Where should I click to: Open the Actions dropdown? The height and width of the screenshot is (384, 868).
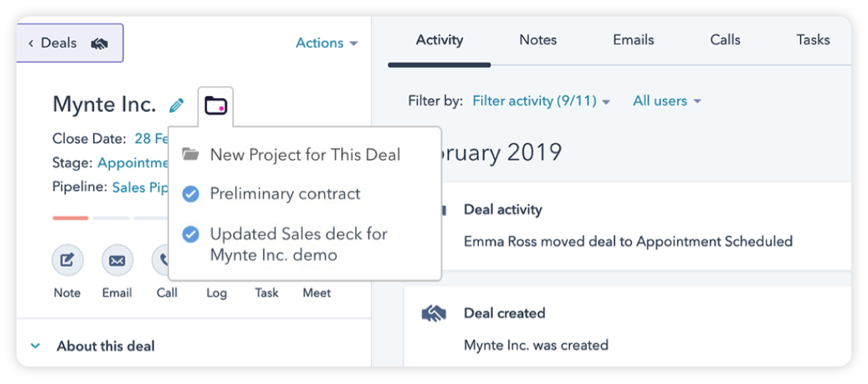tap(326, 43)
